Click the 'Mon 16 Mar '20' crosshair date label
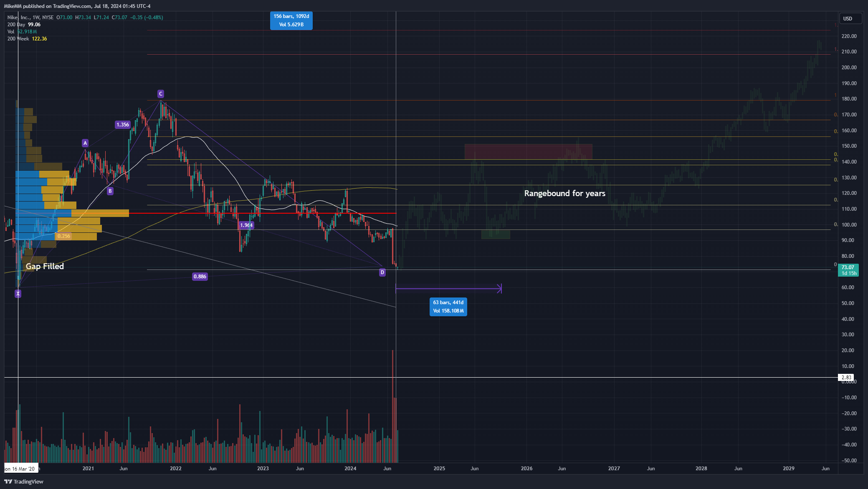868x489 pixels. tap(21, 469)
